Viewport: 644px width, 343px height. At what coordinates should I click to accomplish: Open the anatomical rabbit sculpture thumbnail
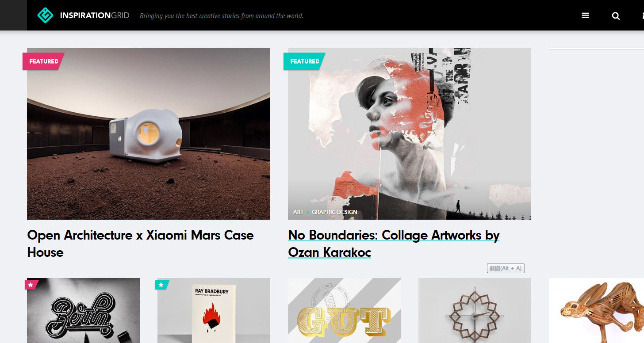tap(596, 310)
